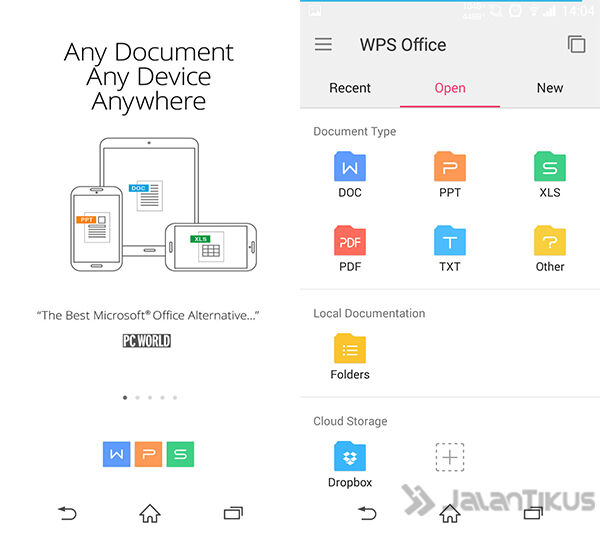Click the 'Document Type' section label

(x=355, y=131)
